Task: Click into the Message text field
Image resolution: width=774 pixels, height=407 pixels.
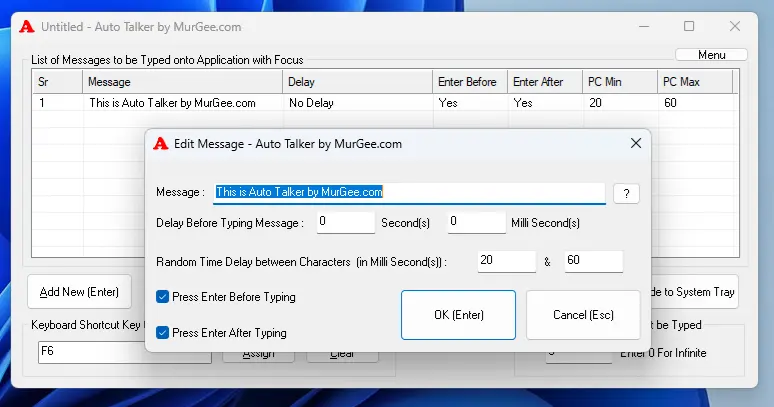Action: (409, 192)
